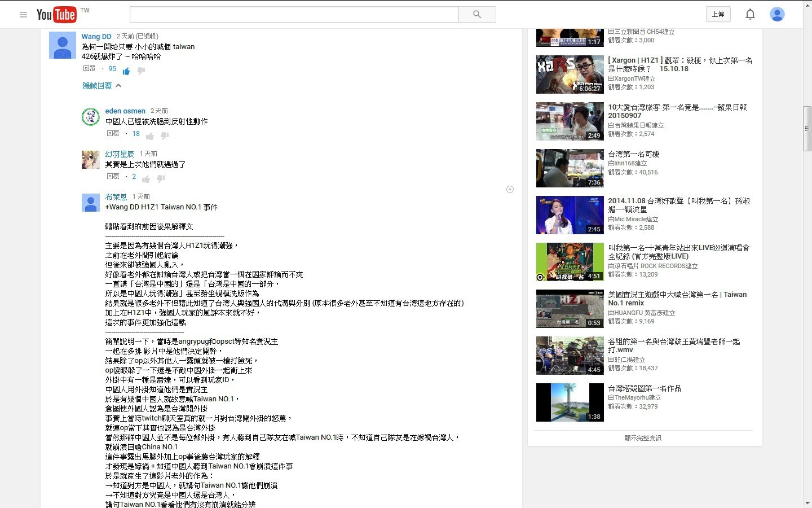The width and height of the screenshot is (812, 508).
Task: Click like count 95 on Wang DD
Action: pyautogui.click(x=112, y=69)
